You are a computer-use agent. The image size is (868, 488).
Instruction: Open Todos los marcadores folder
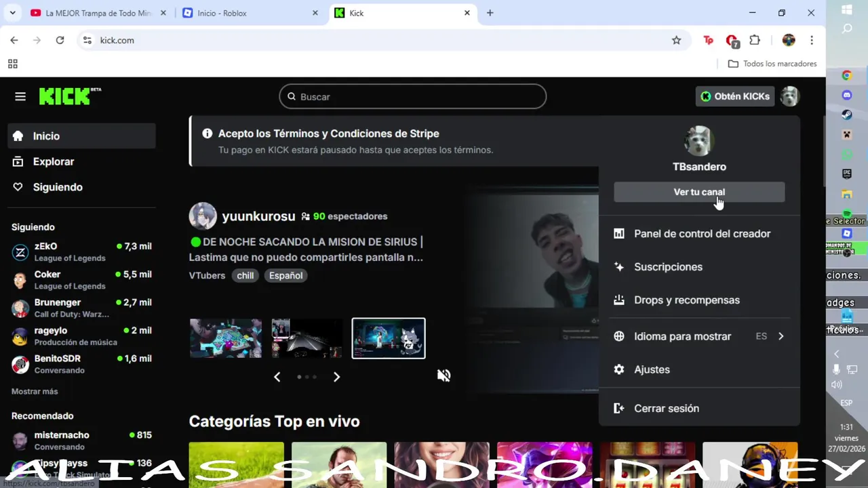(x=772, y=64)
